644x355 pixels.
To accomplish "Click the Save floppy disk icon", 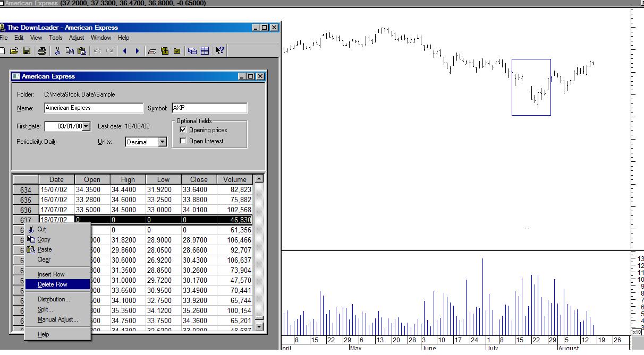I will (x=26, y=51).
